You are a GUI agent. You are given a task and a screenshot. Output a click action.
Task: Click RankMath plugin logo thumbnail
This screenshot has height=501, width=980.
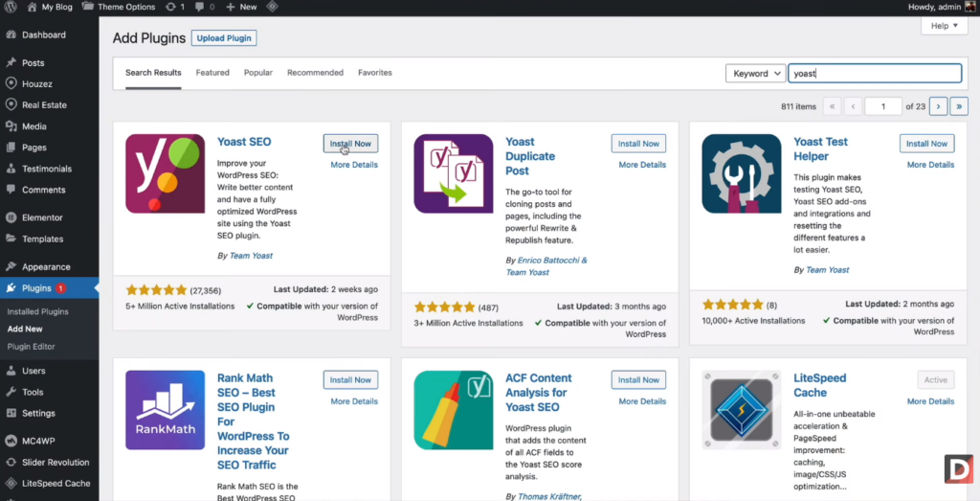165,410
